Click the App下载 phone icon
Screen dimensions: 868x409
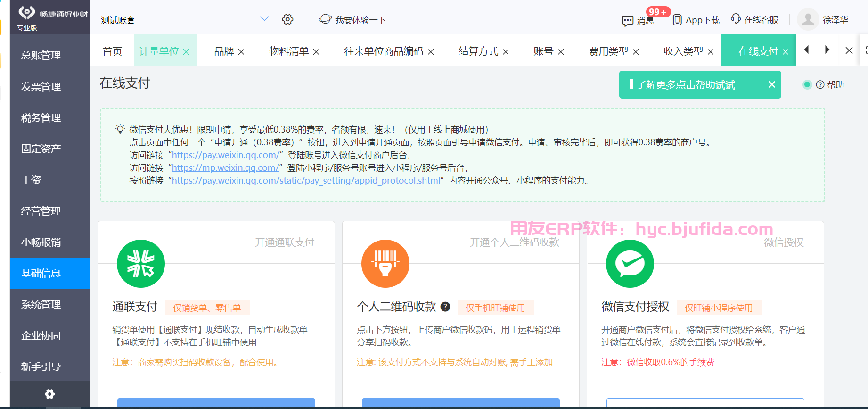(677, 20)
